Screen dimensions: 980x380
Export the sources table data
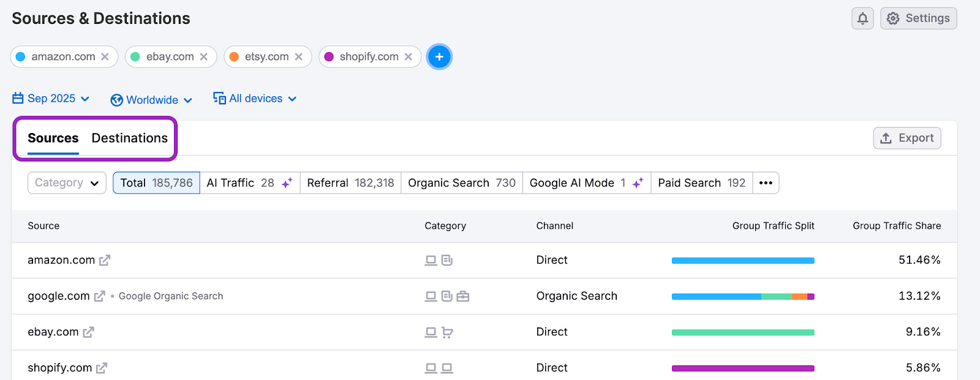907,138
